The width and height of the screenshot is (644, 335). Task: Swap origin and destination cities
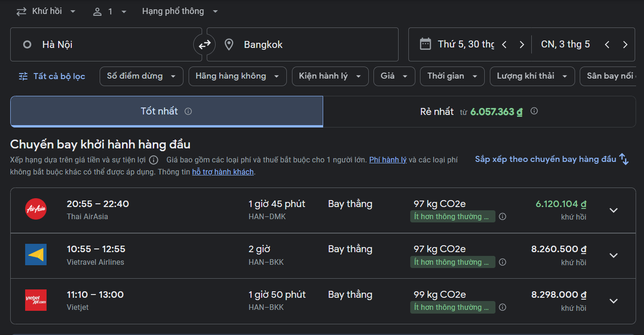(x=204, y=45)
